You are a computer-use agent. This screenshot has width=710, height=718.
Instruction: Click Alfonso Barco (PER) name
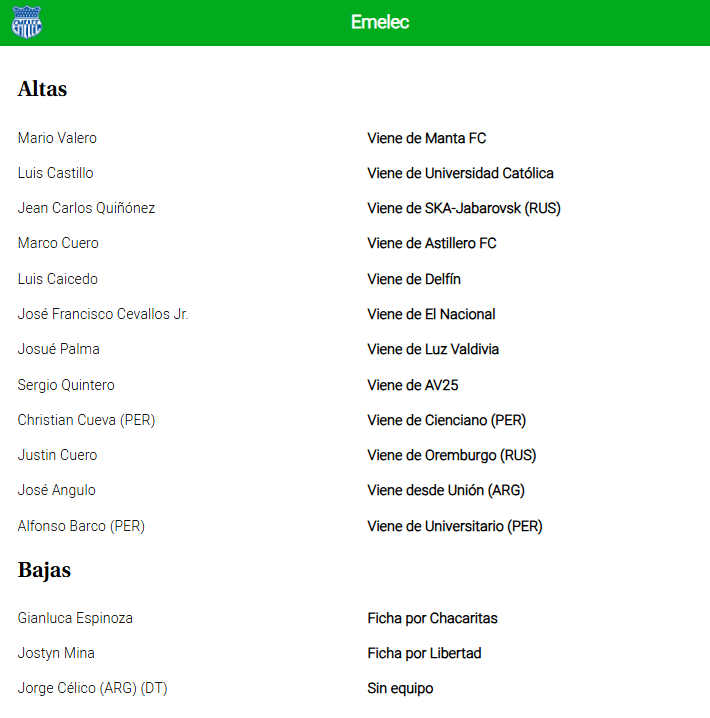click(81, 526)
